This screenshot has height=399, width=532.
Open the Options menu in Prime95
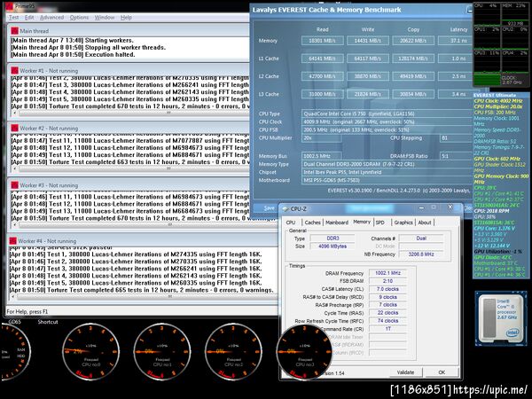79,18
